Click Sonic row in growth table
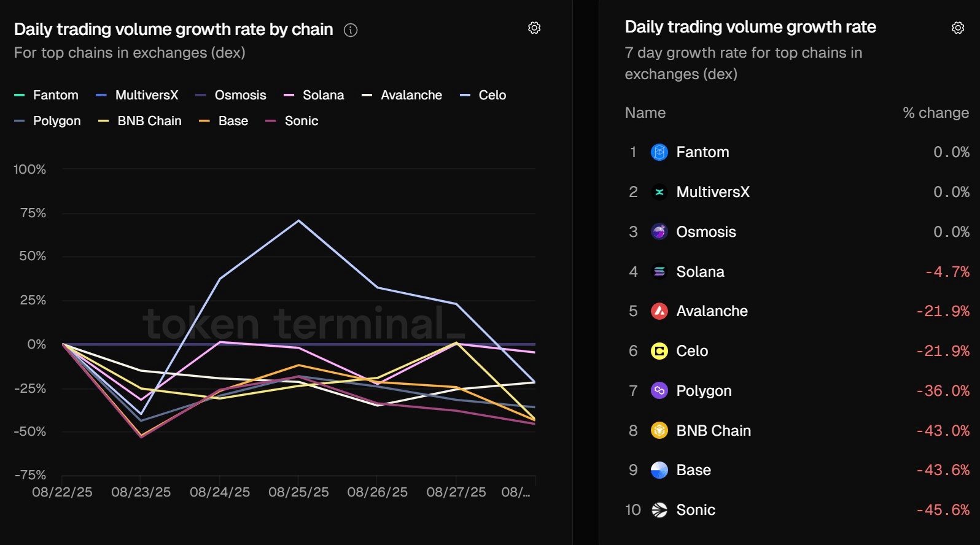Image resolution: width=980 pixels, height=545 pixels. (797, 510)
